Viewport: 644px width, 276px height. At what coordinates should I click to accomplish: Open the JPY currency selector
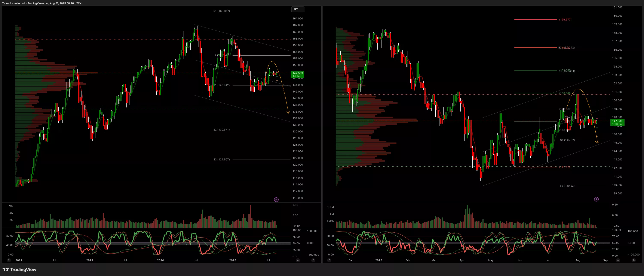pos(297,9)
